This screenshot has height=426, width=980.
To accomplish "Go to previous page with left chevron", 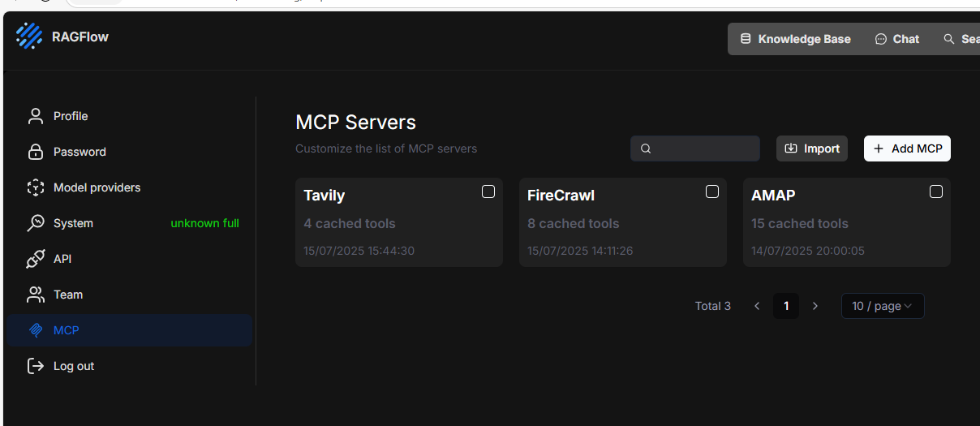I will coord(757,306).
